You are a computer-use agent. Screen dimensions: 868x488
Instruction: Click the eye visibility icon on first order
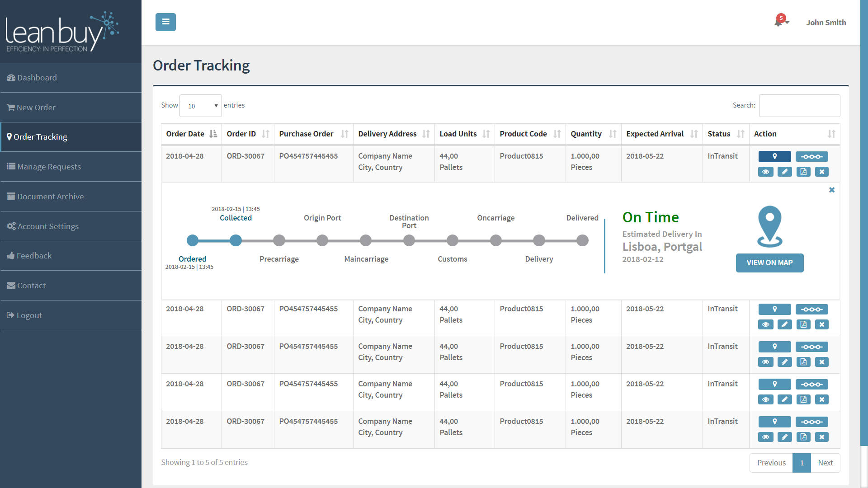pyautogui.click(x=765, y=172)
